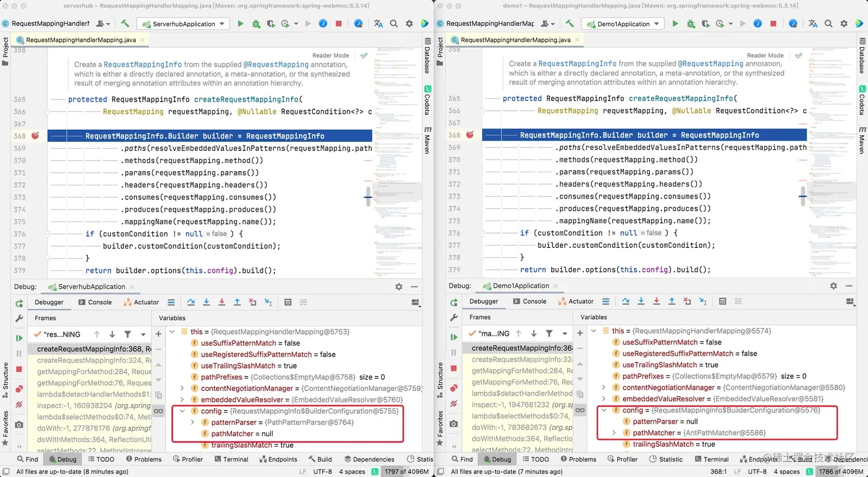Run to cursor in ServerhubApplication debugger
This screenshot has height=477, width=868.
[268, 302]
